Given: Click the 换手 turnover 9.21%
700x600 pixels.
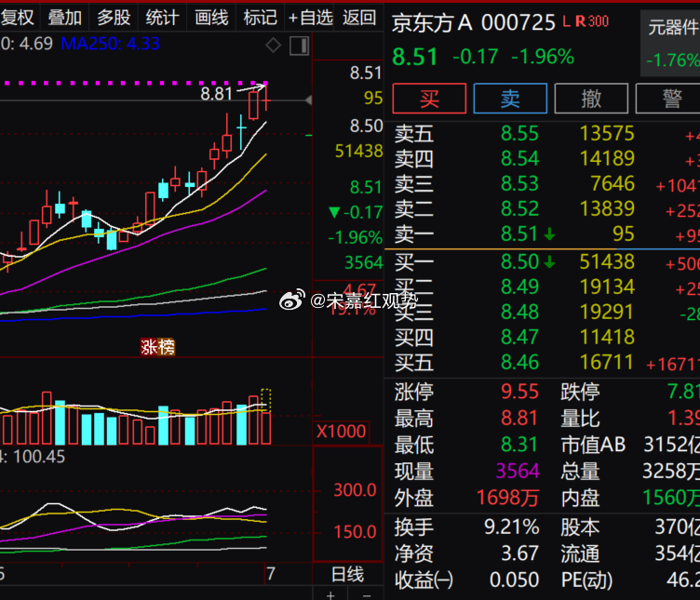Looking at the screenshot, I should tap(512, 527).
